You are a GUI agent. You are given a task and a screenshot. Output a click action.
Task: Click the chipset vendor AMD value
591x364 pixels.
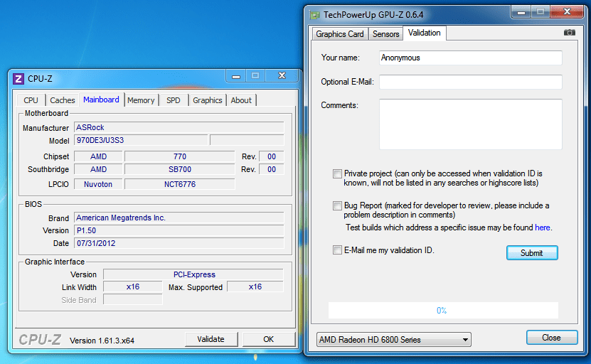(98, 156)
